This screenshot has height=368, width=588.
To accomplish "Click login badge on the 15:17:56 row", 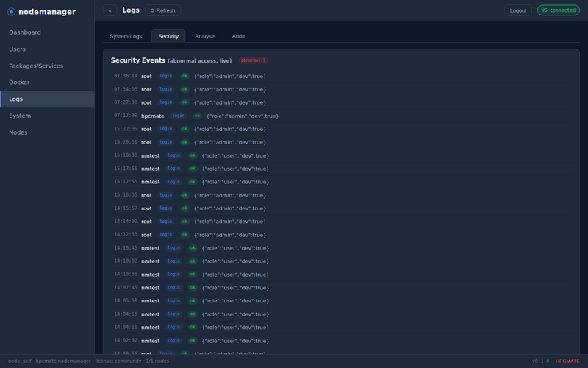I will click(174, 169).
